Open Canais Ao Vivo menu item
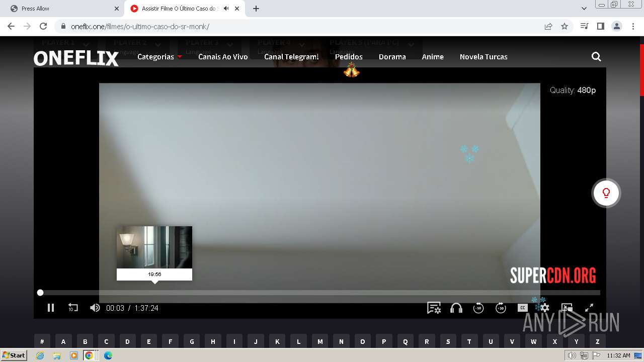644x362 pixels. (x=223, y=57)
